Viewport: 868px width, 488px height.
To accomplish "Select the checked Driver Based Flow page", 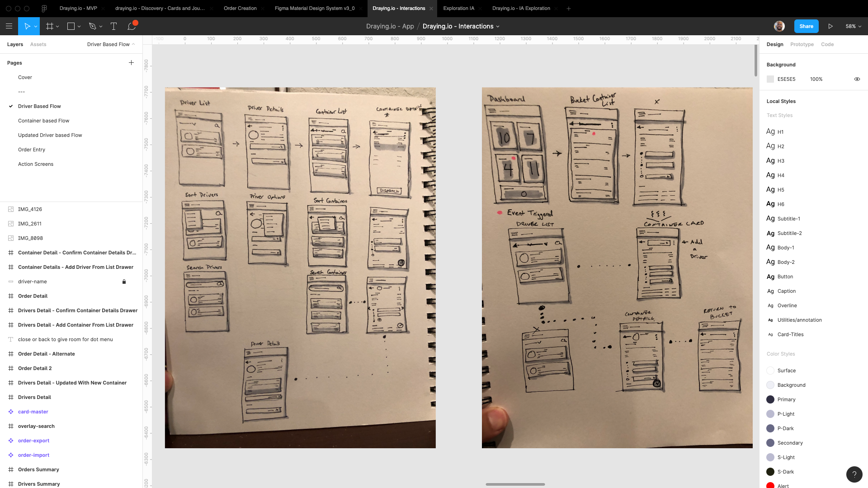I will [x=39, y=106].
